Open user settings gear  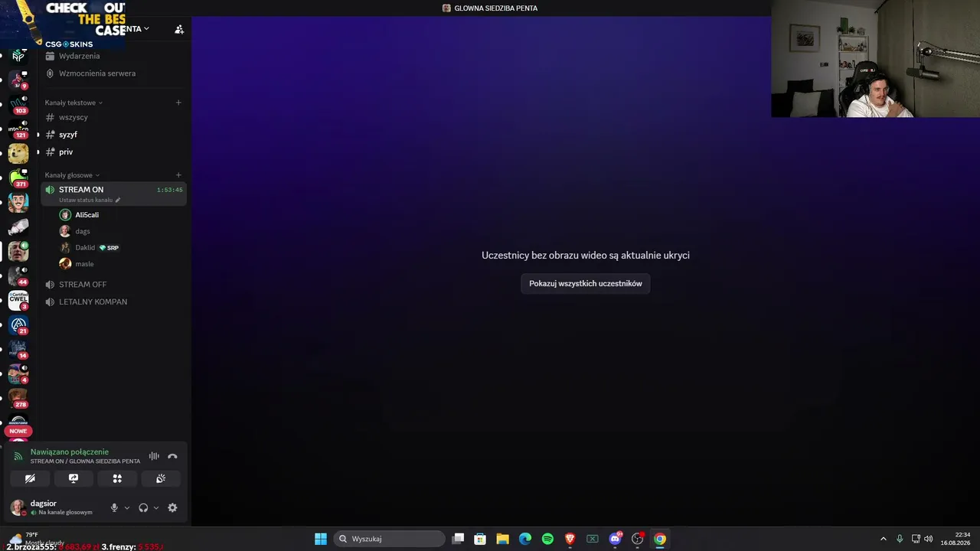pos(172,507)
